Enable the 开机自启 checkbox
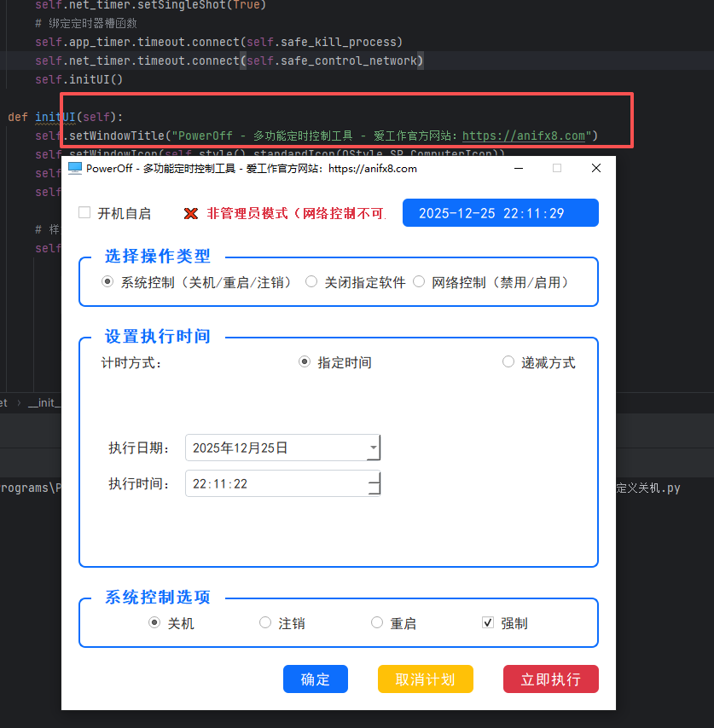This screenshot has width=714, height=728. [84, 213]
